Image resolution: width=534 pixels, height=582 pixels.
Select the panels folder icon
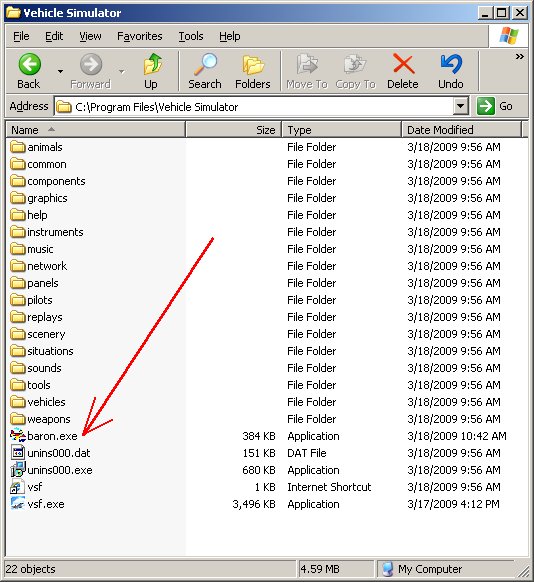tap(18, 283)
